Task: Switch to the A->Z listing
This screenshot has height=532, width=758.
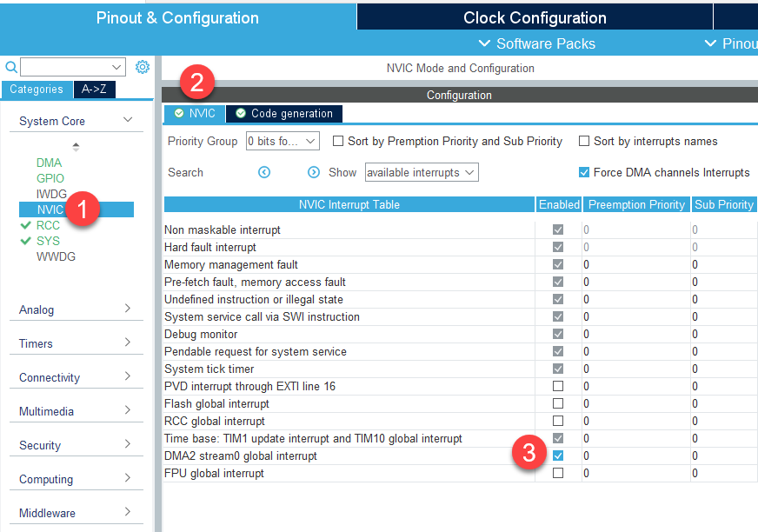Action: (x=94, y=89)
